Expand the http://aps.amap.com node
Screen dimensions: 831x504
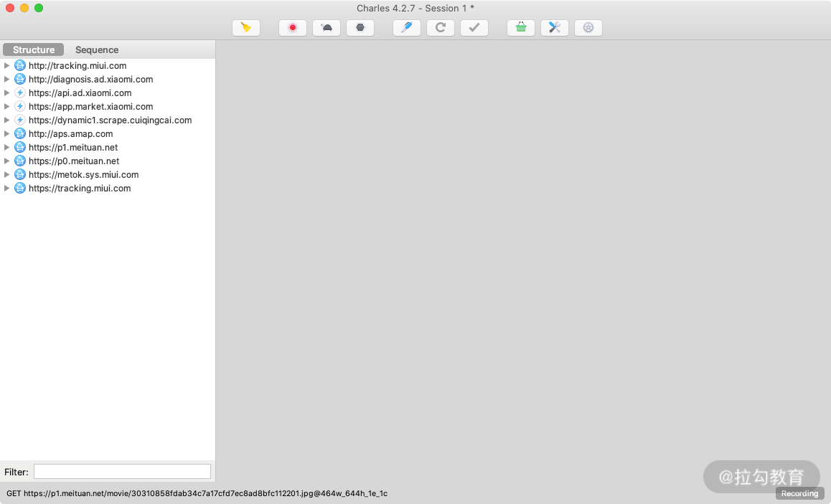coord(7,134)
